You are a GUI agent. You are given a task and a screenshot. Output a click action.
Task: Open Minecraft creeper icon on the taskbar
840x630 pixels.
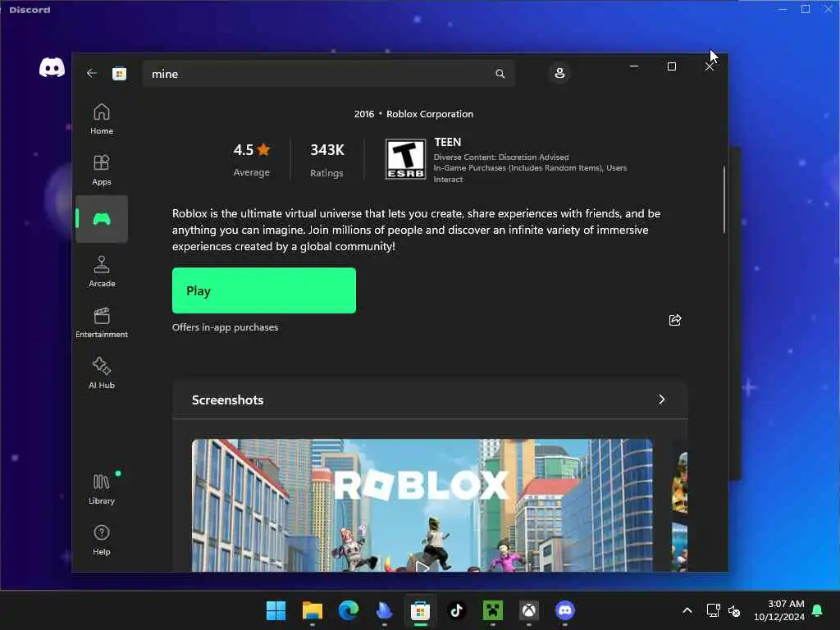pyautogui.click(x=493, y=610)
